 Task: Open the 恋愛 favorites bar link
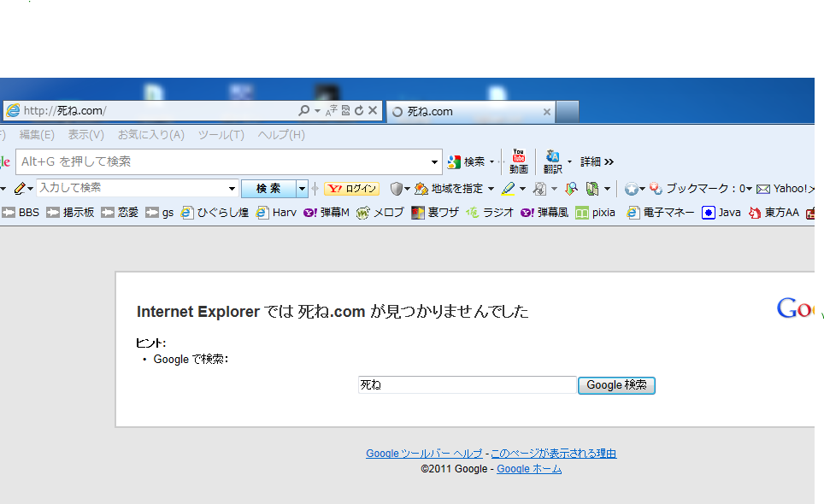pyautogui.click(x=120, y=212)
